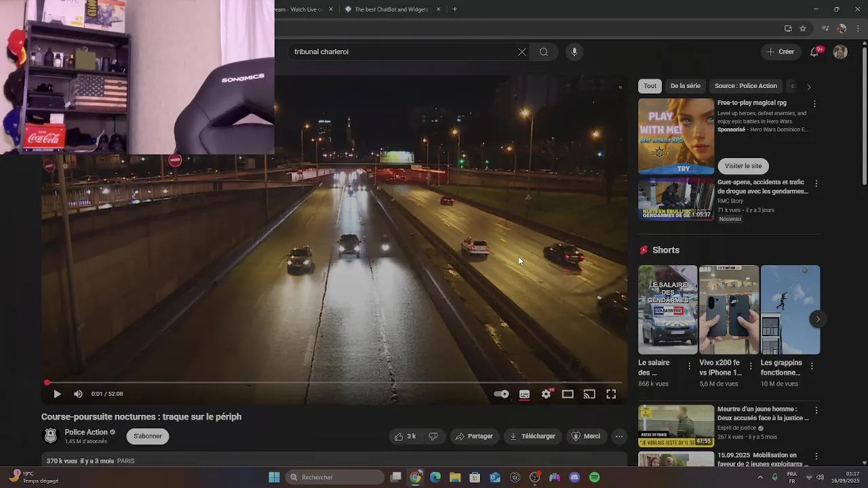Image resolution: width=868 pixels, height=488 pixels.
Task: Open 'Le salaire des gendarmes' Short
Action: tap(668, 310)
